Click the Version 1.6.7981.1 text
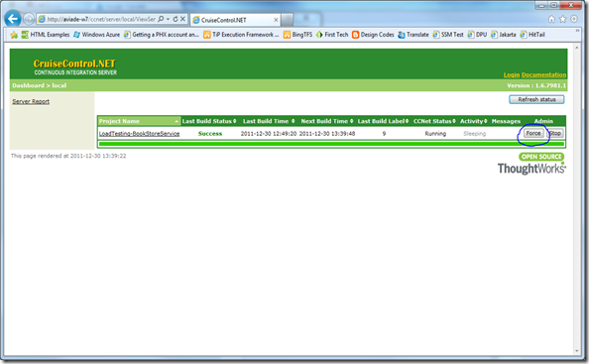Viewport: 589px width, 364px height. click(536, 85)
